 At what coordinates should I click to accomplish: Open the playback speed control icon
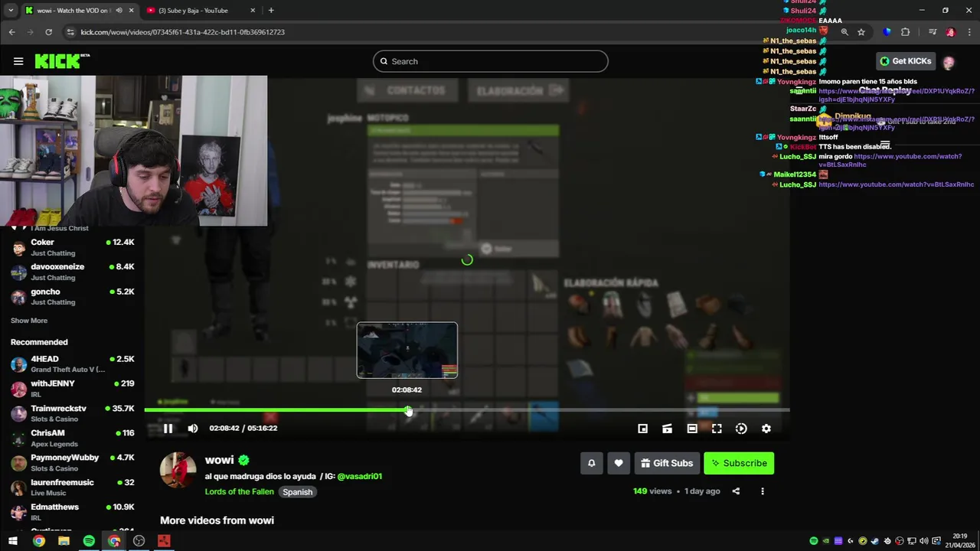tap(741, 429)
